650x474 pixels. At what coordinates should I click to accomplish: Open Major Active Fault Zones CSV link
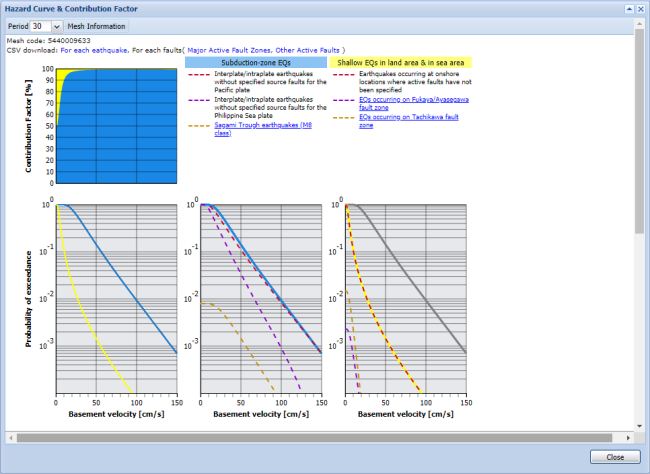[229, 49]
